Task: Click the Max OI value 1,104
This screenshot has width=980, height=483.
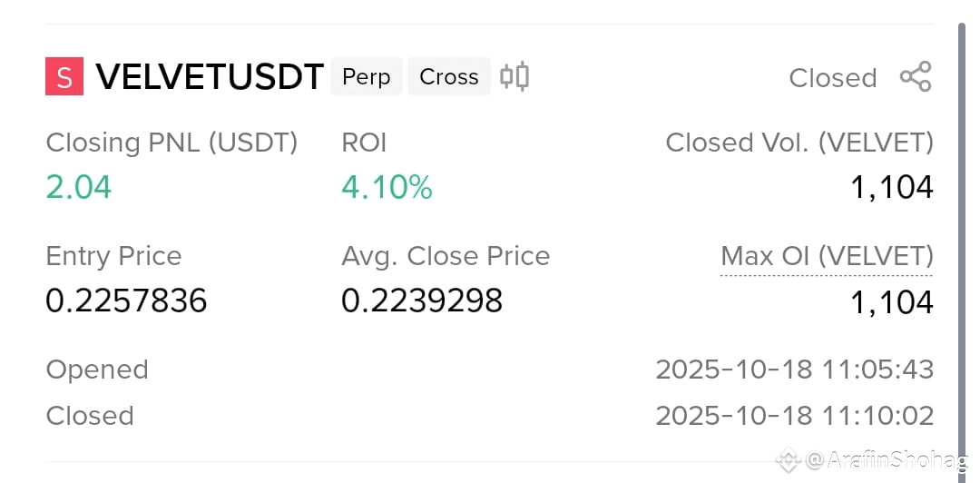Action: (892, 302)
